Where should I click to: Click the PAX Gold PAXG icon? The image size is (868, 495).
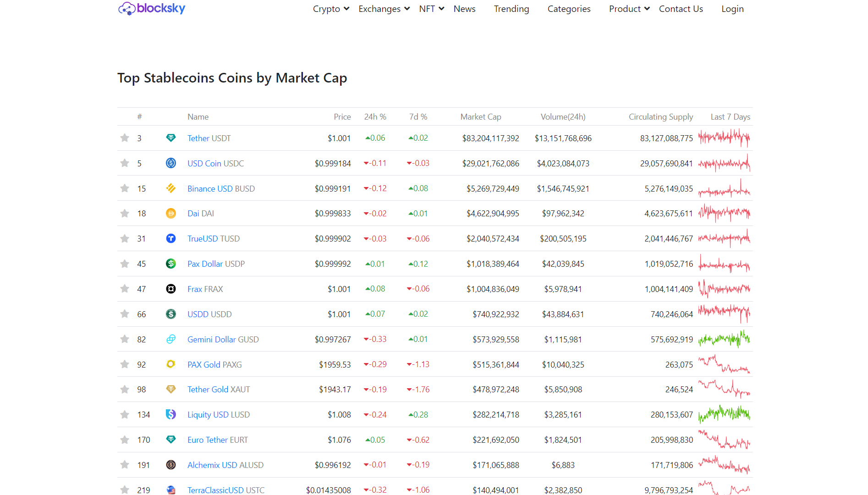click(171, 364)
